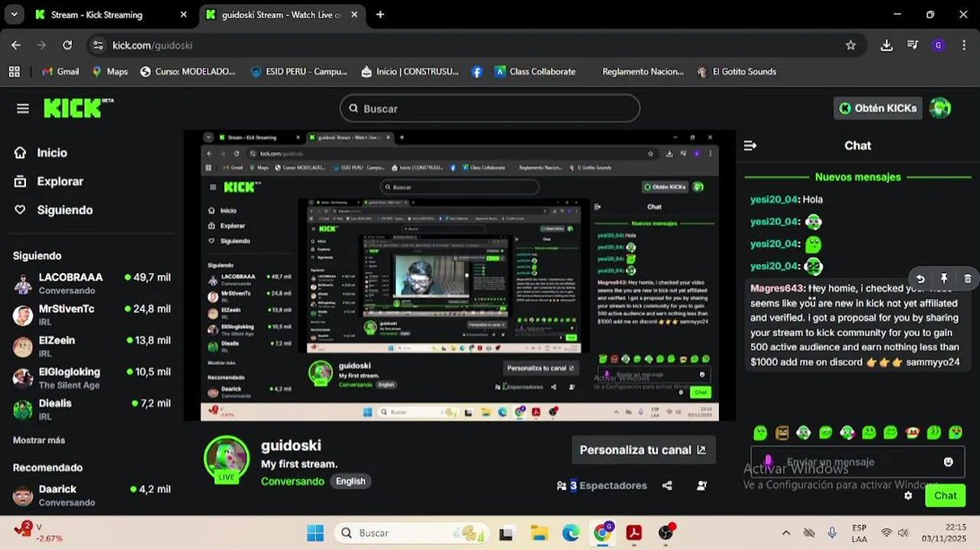Viewport: 980px width, 550px height.
Task: Click the Obtén KICKs button
Action: 878,108
